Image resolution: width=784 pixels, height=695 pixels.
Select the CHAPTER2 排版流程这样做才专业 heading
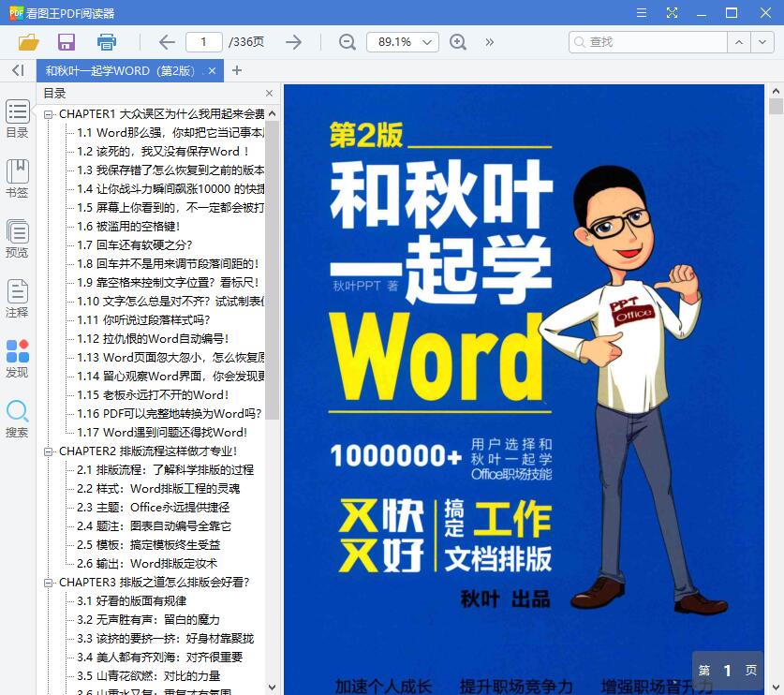[x=148, y=451]
